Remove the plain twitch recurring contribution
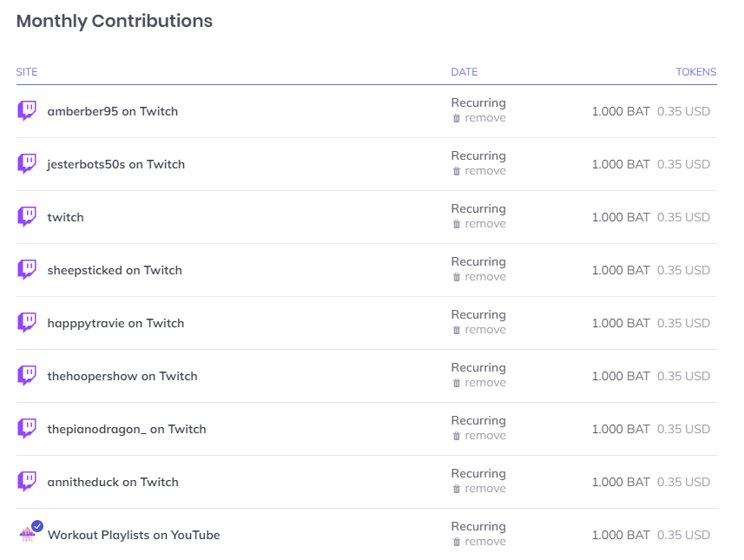Screen dimensions: 744x560 (479, 224)
